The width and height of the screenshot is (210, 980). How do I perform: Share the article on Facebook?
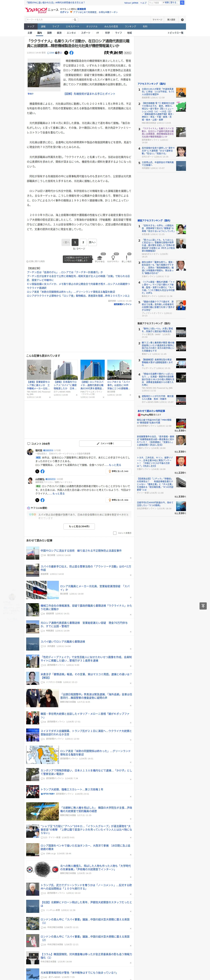click(71, 53)
